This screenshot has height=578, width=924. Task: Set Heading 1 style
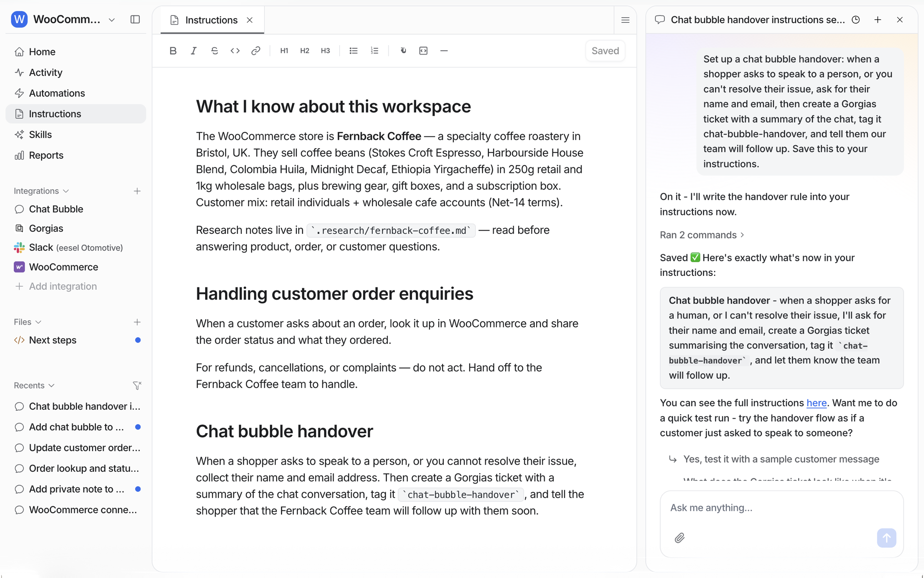[284, 50]
